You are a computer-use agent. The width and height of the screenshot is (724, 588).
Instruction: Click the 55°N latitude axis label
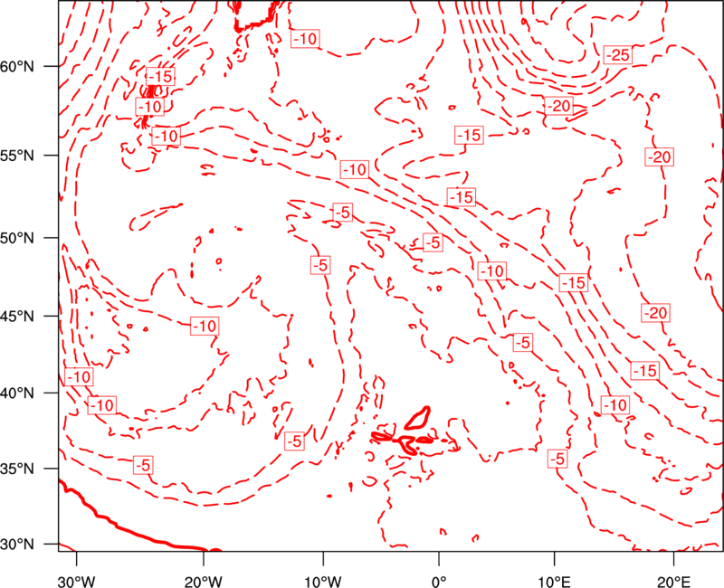pyautogui.click(x=17, y=156)
